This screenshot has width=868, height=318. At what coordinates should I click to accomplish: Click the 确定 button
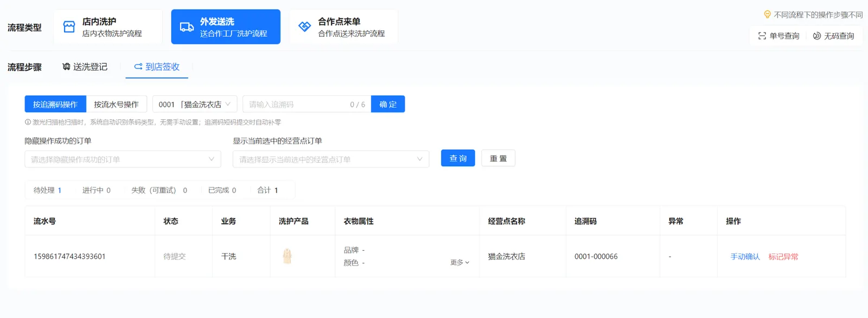(388, 104)
